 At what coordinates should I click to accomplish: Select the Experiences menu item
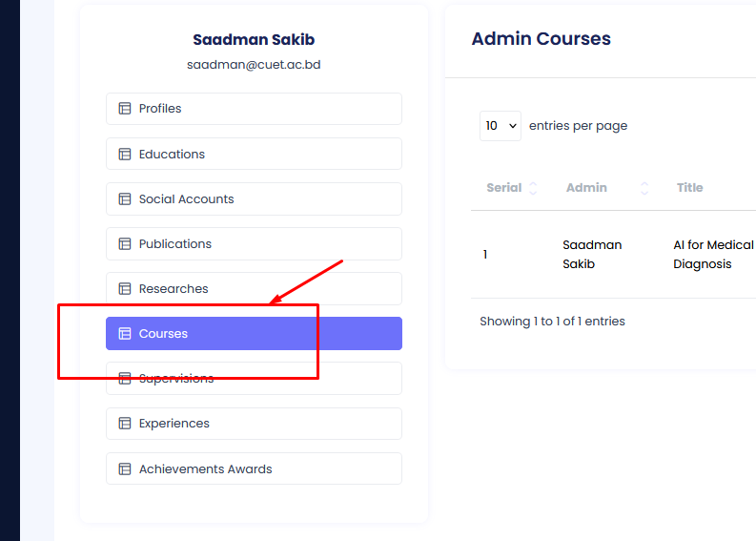(254, 424)
